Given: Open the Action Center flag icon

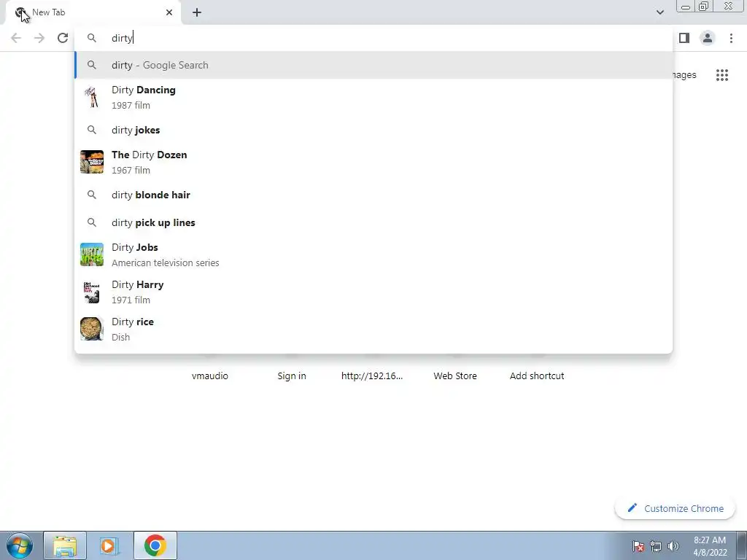Looking at the screenshot, I should tap(638, 546).
